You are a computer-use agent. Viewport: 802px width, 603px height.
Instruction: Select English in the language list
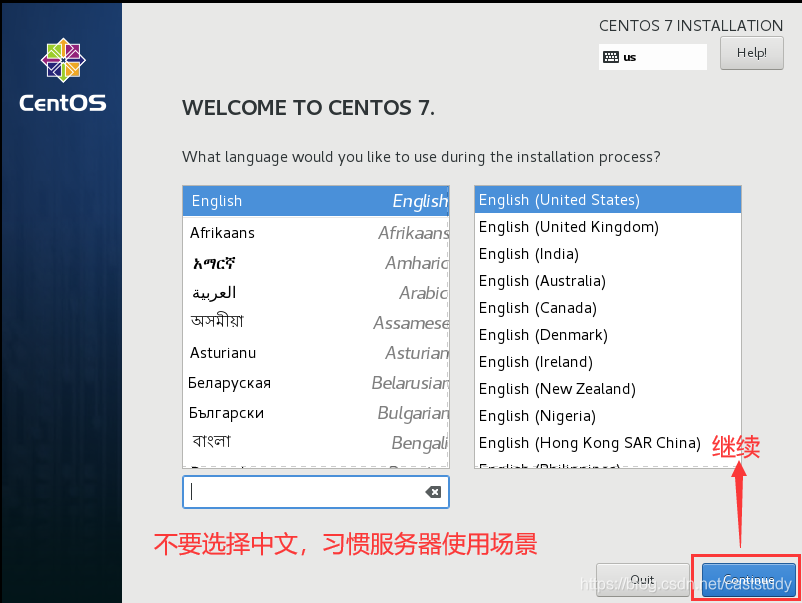tap(316, 201)
